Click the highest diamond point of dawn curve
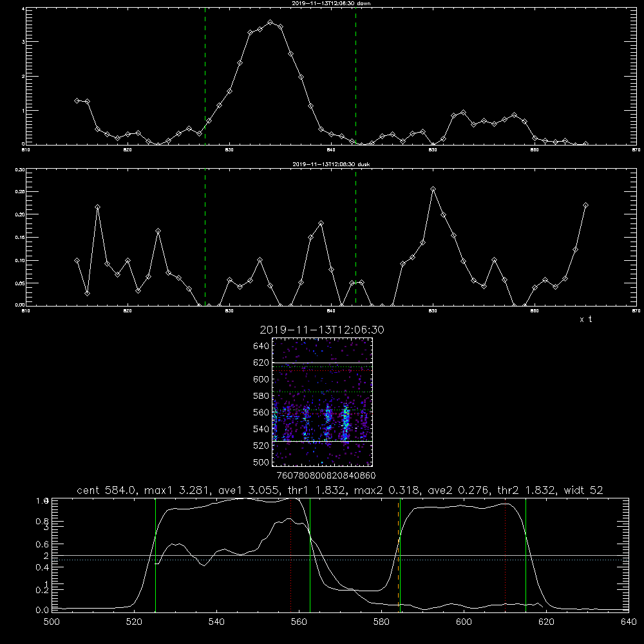644x644 pixels. 270,22
